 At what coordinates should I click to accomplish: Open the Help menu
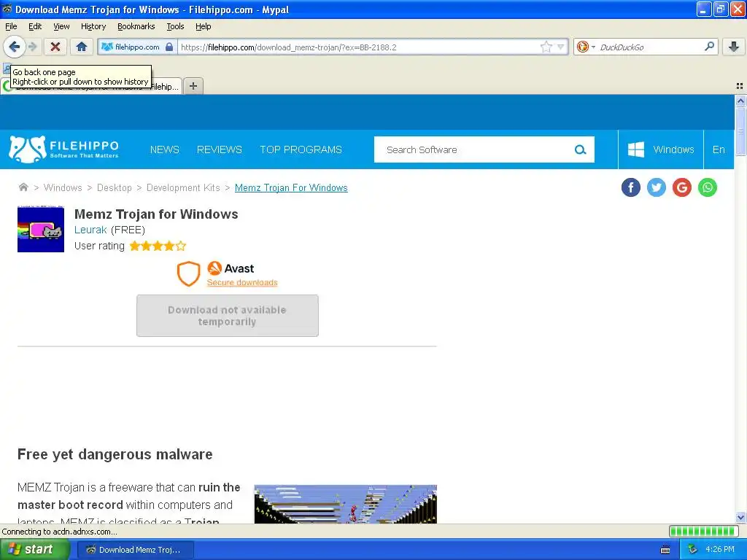point(203,26)
